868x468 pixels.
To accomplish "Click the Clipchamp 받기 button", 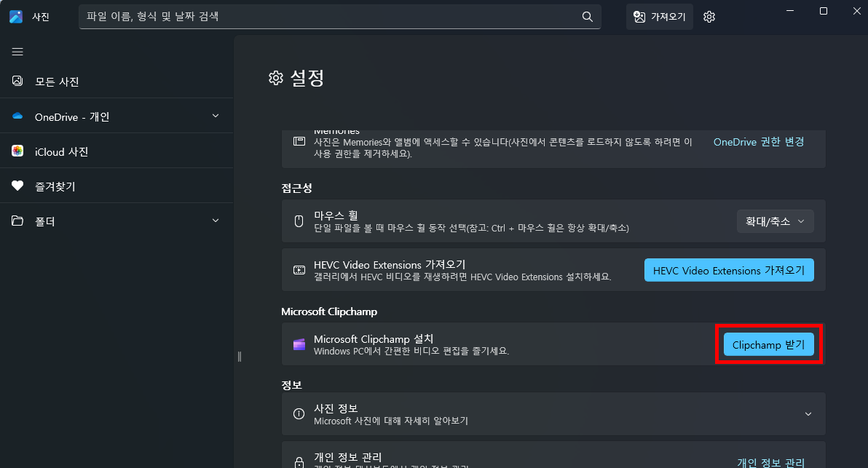I will point(769,345).
